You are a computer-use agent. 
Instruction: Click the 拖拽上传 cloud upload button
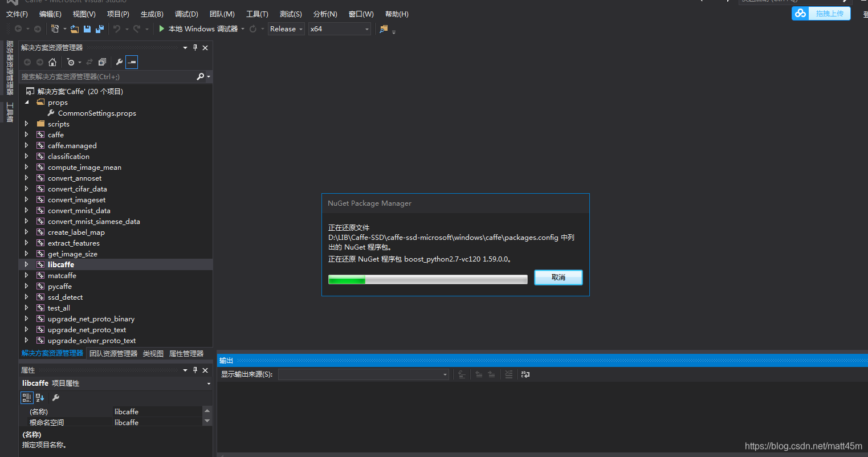pos(821,13)
